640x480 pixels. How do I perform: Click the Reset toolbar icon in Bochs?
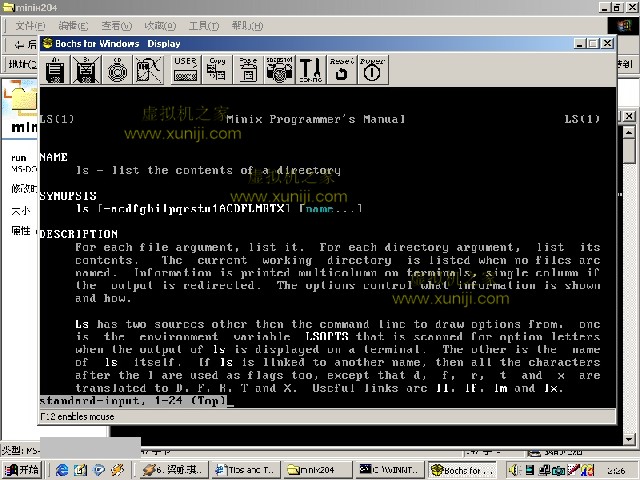342,70
